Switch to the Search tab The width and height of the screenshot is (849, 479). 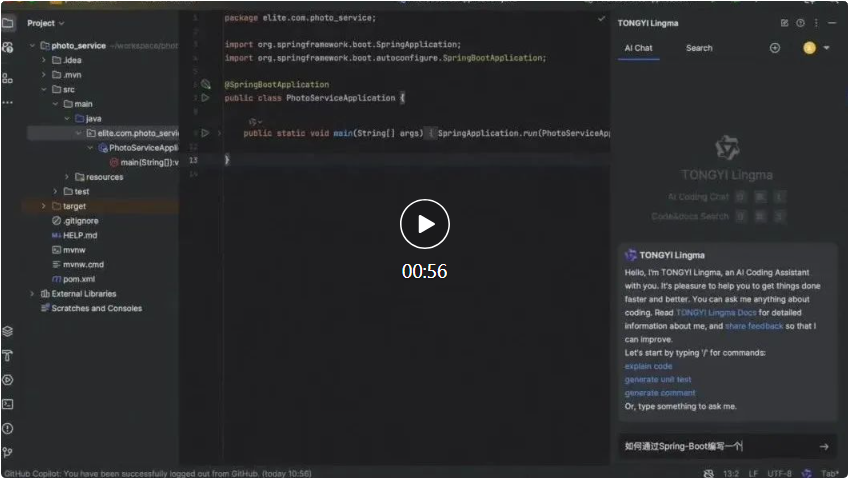699,48
